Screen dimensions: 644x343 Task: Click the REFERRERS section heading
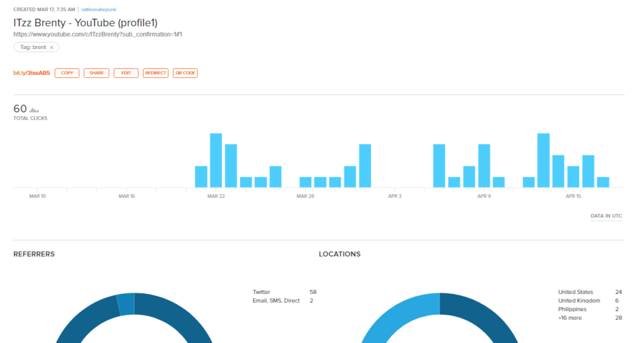34,254
